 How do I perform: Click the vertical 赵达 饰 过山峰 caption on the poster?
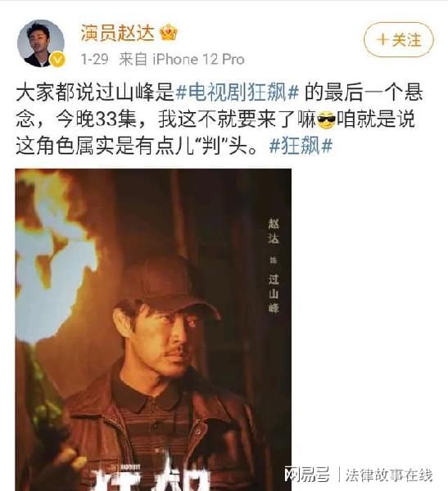click(274, 265)
